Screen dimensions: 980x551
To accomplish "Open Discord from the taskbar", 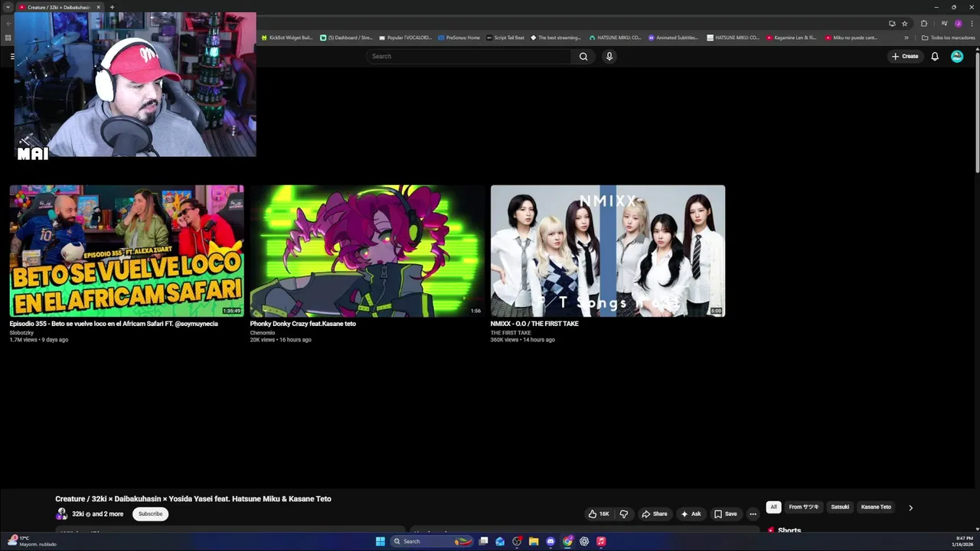I will pyautogui.click(x=550, y=541).
